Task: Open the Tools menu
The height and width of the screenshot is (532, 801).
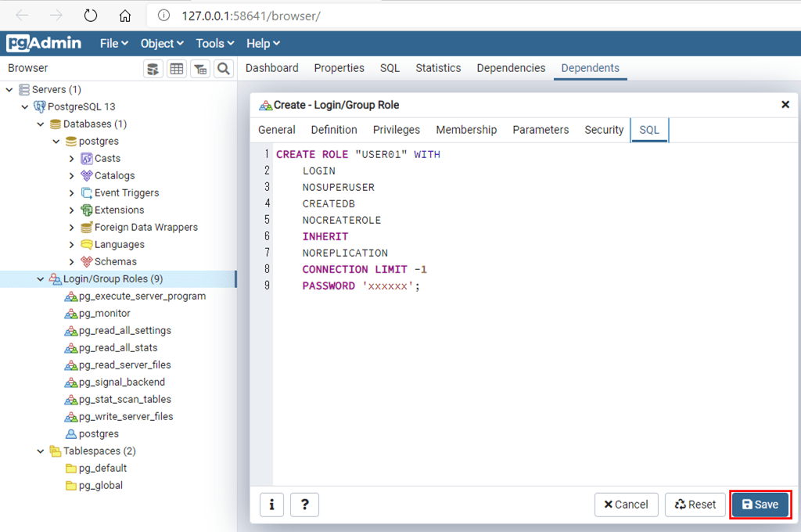Action: pos(215,44)
